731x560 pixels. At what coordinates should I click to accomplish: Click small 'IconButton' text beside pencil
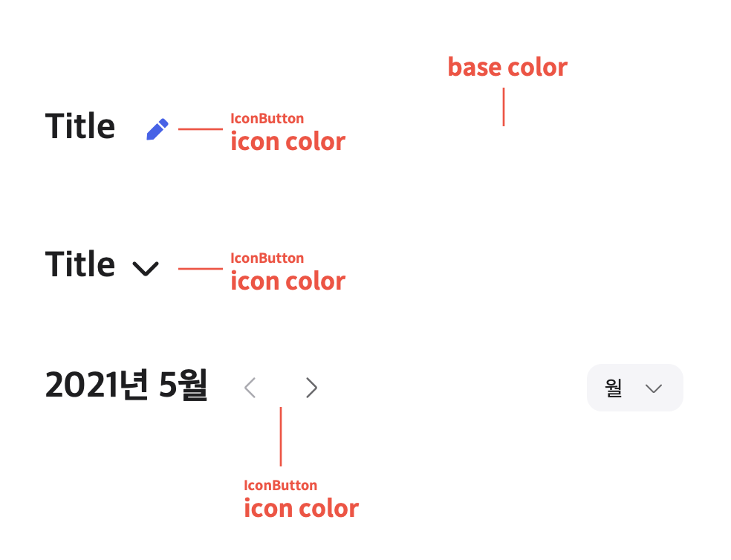pos(267,118)
